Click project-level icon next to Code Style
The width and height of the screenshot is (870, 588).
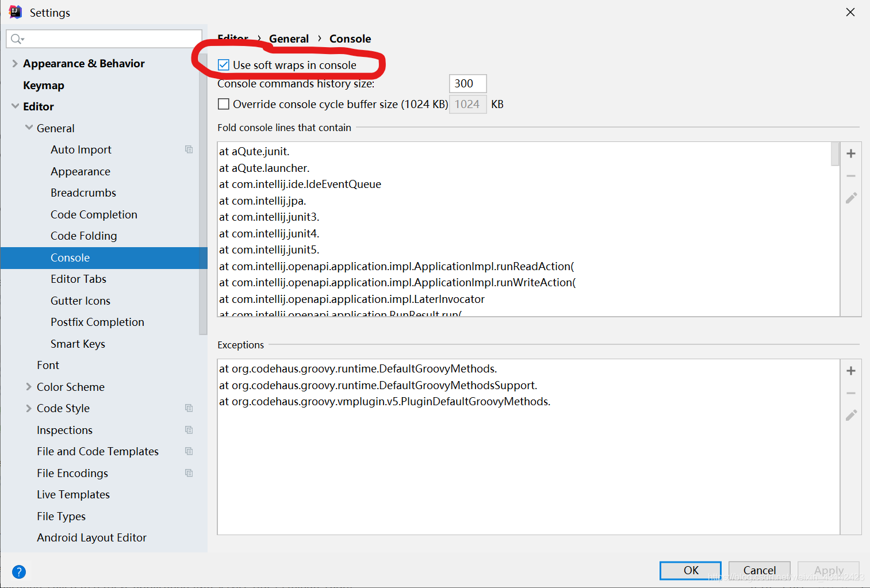click(189, 408)
